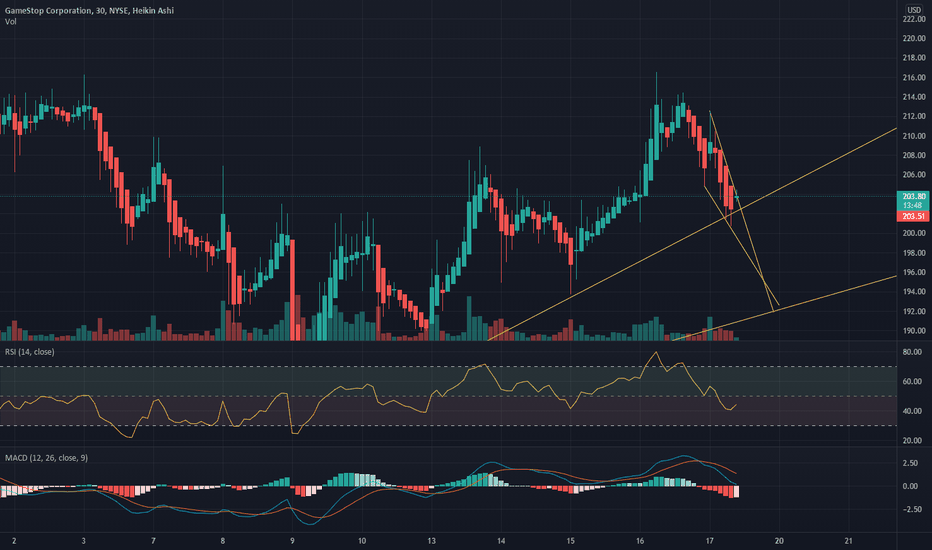Click the RSI (14, close) indicator label
932x550 pixels.
pyautogui.click(x=29, y=352)
